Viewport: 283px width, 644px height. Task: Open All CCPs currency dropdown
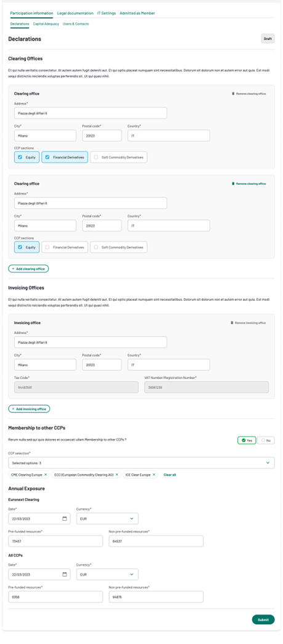click(x=108, y=574)
